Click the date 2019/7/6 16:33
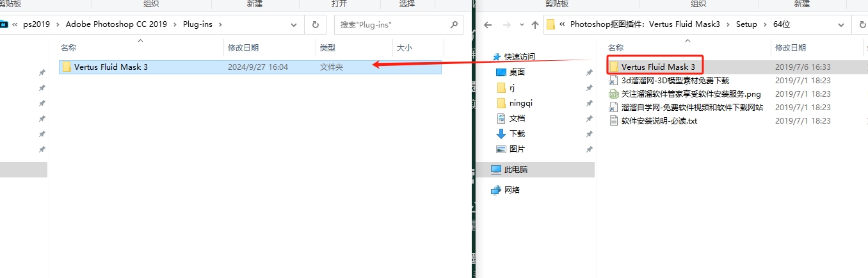Image resolution: width=868 pixels, height=278 pixels. coord(803,67)
